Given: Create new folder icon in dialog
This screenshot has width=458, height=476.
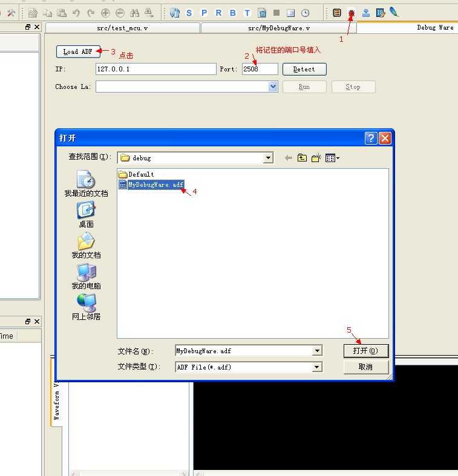Looking at the screenshot, I should [316, 158].
